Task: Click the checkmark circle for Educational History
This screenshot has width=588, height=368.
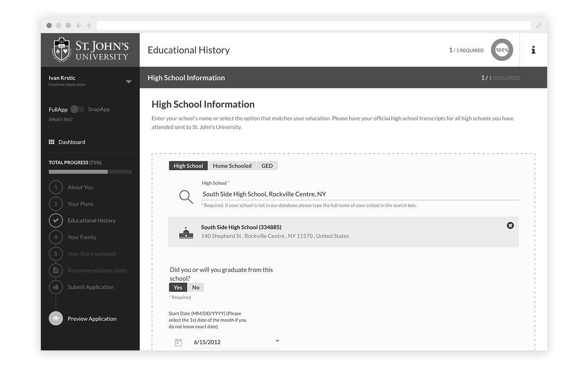Action: point(56,220)
